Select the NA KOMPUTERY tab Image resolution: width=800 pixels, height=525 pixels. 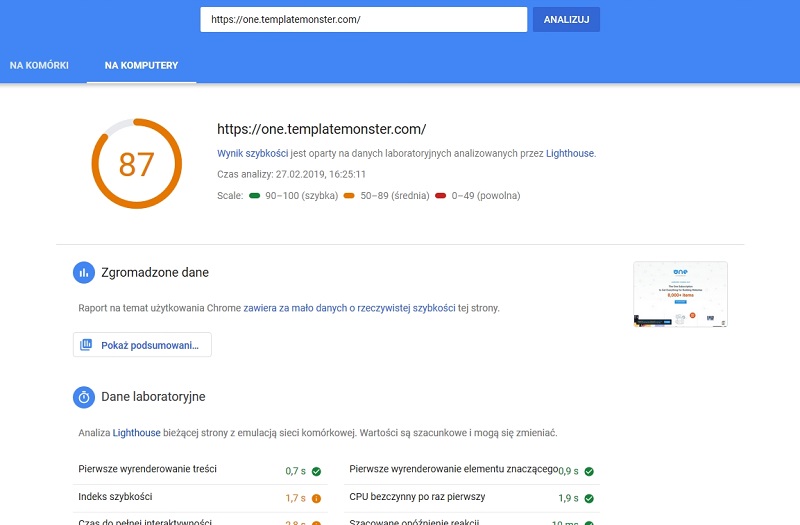coord(141,65)
